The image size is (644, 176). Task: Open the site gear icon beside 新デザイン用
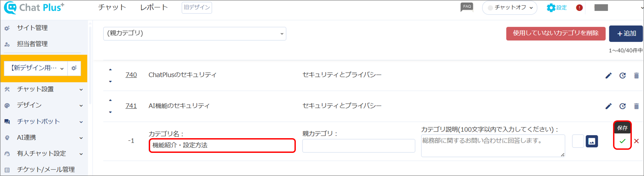pos(74,68)
